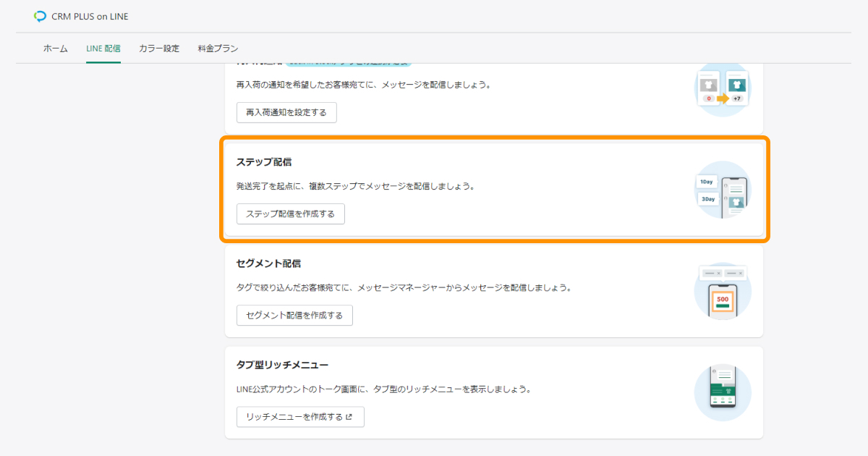Click the タブ型リッチメニュー card heading
This screenshot has height=456, width=868.
click(x=282, y=365)
